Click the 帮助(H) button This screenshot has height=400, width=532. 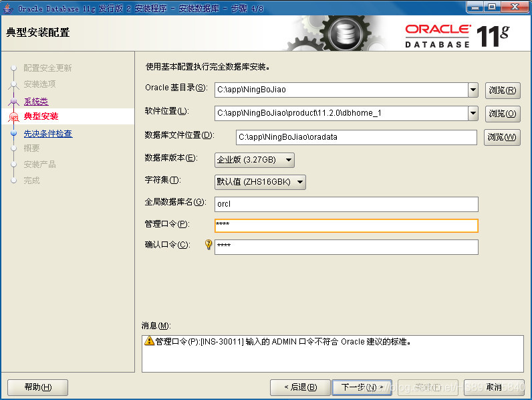click(37, 387)
